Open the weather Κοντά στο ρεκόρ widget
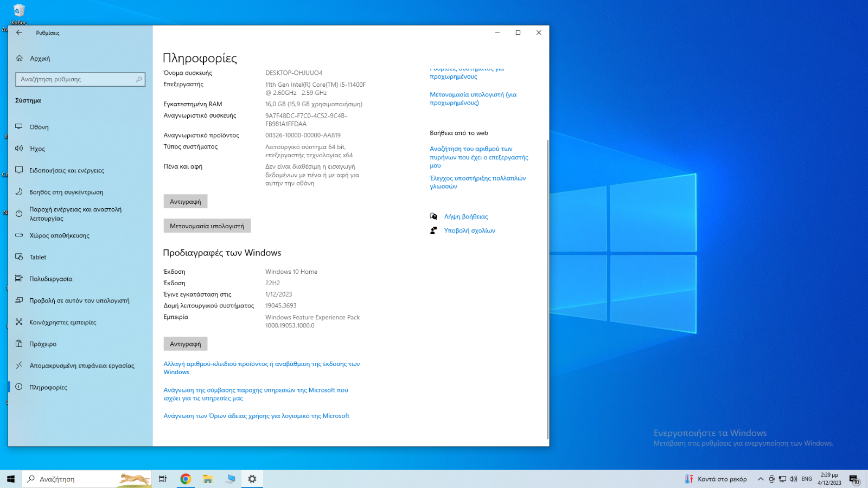The image size is (868, 488). [x=716, y=479]
